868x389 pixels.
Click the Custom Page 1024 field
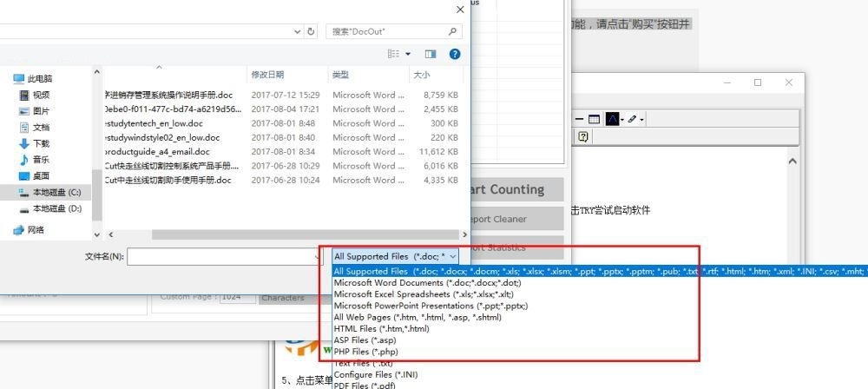(238, 298)
